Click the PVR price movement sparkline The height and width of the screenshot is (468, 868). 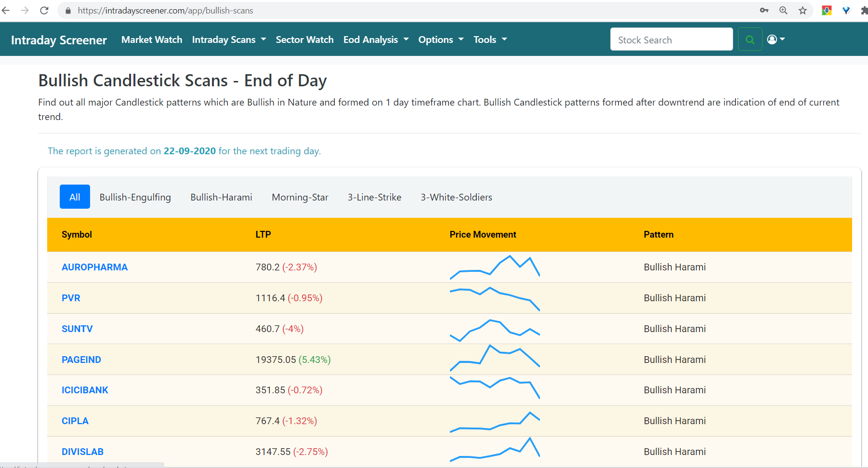(495, 299)
